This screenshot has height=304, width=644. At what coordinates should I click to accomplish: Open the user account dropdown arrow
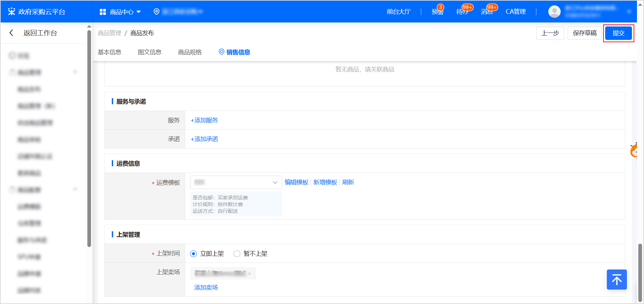(x=629, y=12)
